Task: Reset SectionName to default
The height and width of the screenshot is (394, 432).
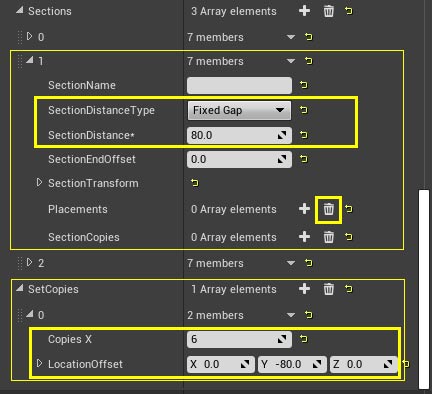Action: tap(304, 85)
